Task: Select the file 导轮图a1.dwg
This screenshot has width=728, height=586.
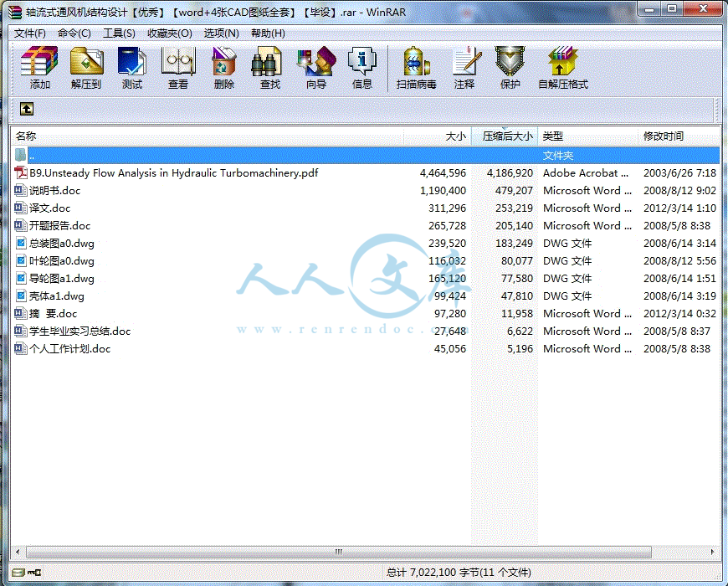Action: [x=62, y=279]
